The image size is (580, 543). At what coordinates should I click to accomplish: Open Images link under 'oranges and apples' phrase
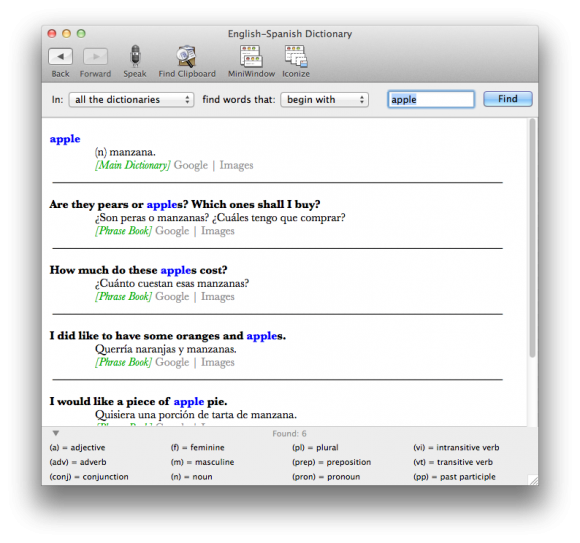click(218, 362)
